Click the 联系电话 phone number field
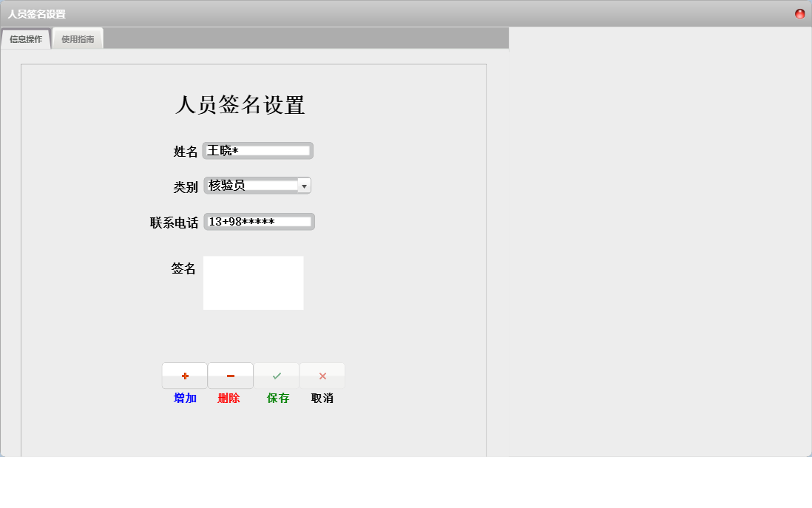This screenshot has width=812, height=508. click(259, 221)
